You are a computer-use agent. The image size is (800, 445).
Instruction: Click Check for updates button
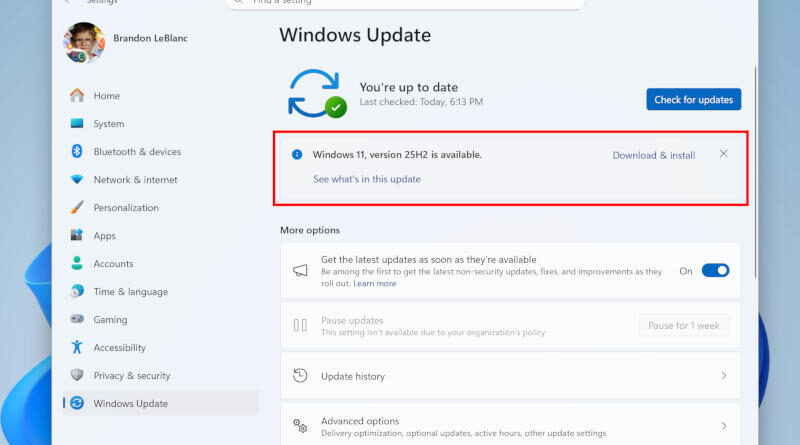point(693,100)
